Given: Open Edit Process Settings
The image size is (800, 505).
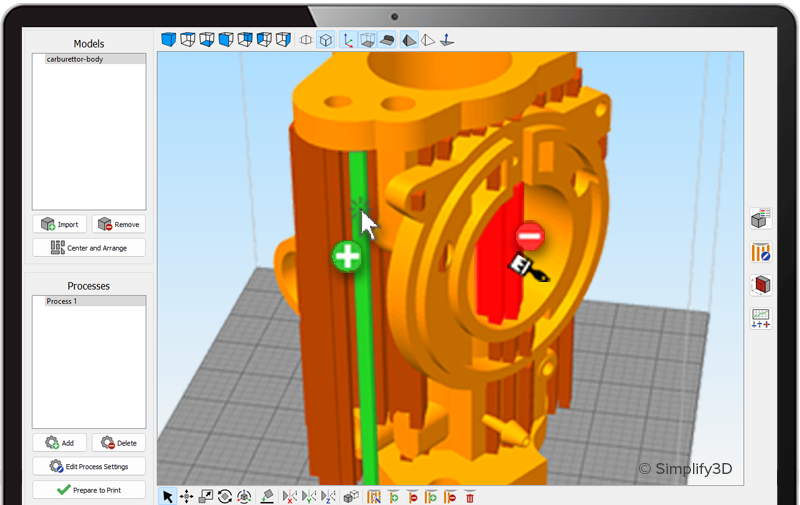Looking at the screenshot, I should tap(89, 466).
